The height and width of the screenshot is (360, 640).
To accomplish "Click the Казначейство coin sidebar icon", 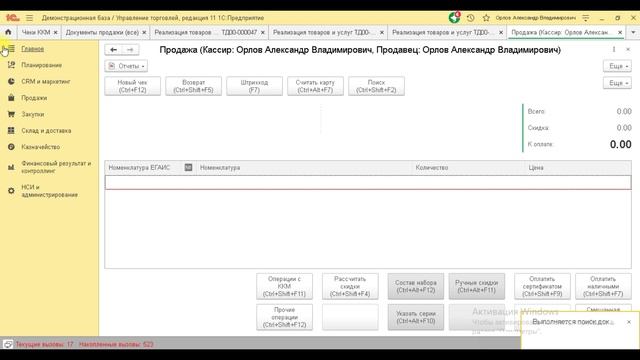I will (11, 147).
